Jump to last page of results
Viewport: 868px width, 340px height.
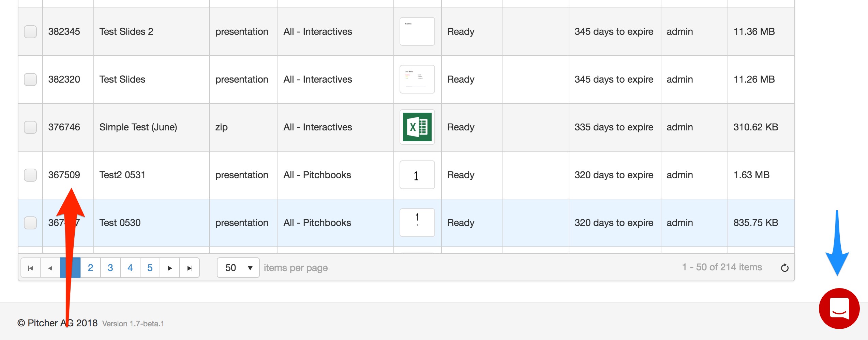coord(190,268)
